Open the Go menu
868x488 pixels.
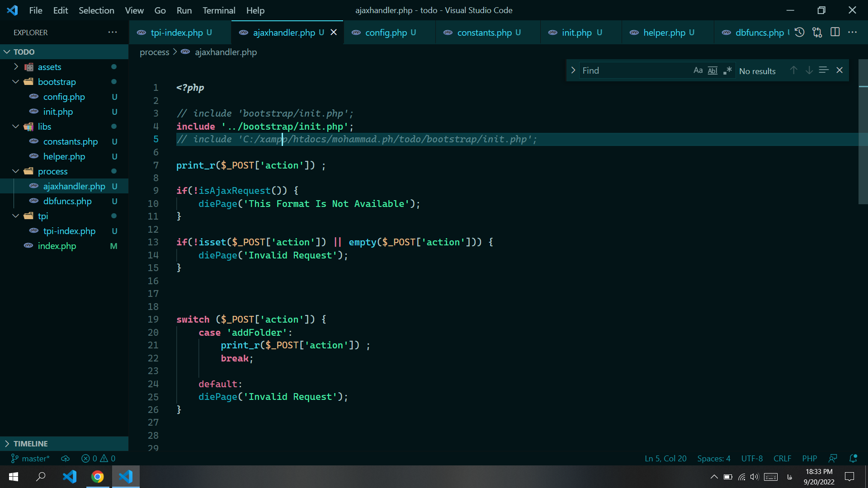[160, 10]
